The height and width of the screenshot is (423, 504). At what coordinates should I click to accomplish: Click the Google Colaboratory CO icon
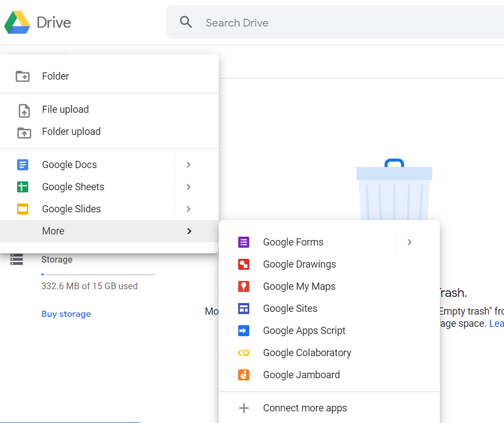pos(244,353)
